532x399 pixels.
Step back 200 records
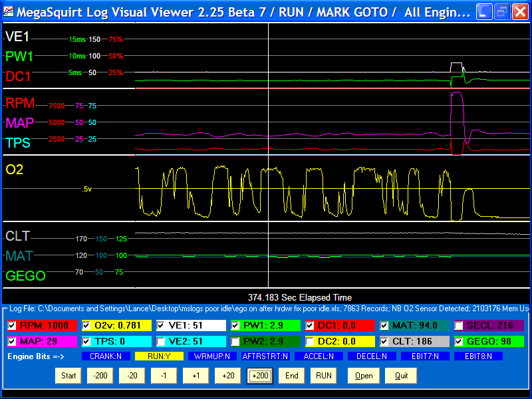pos(100,376)
